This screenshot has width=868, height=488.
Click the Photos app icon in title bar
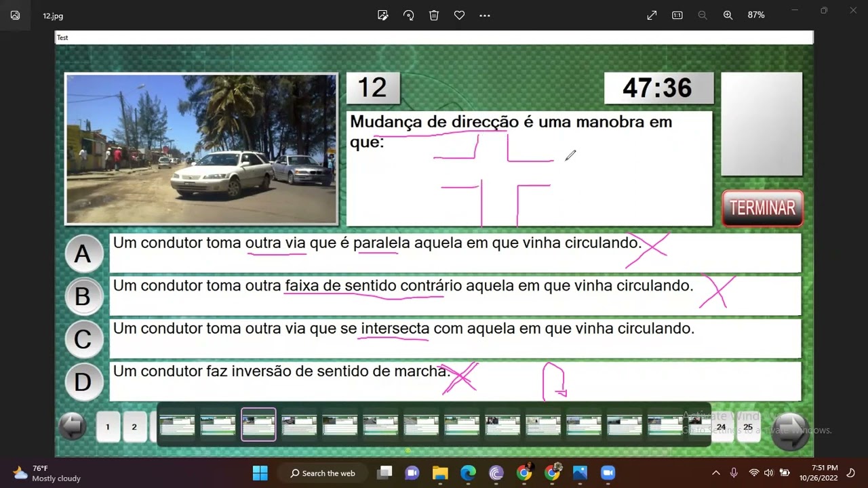tap(15, 15)
